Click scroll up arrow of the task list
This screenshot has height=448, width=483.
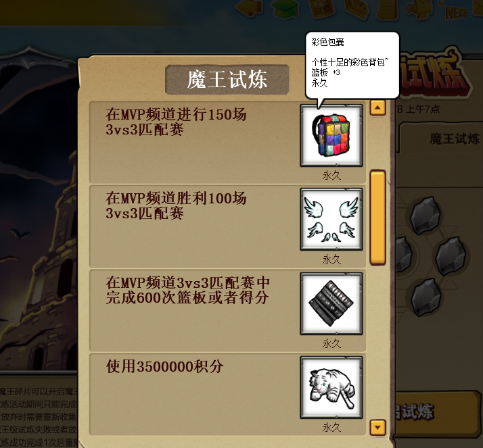tap(378, 107)
